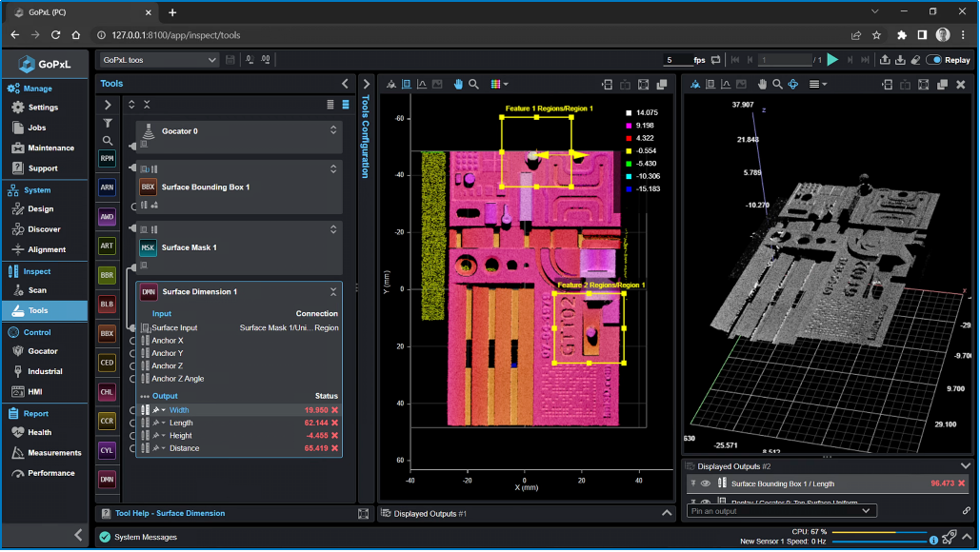Select the RPM tool icon
Screen dimensions: 980x552
tap(107, 159)
